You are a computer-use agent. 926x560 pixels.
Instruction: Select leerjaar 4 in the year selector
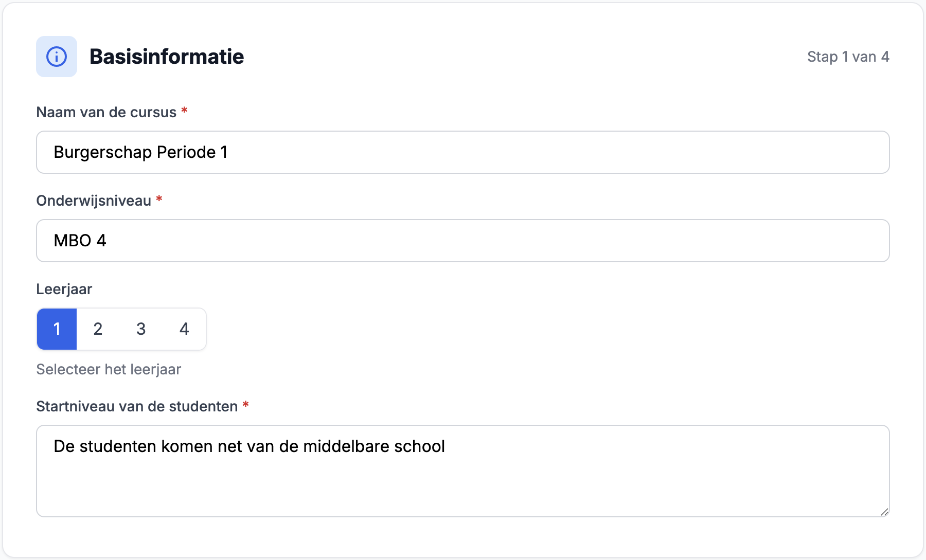point(184,329)
